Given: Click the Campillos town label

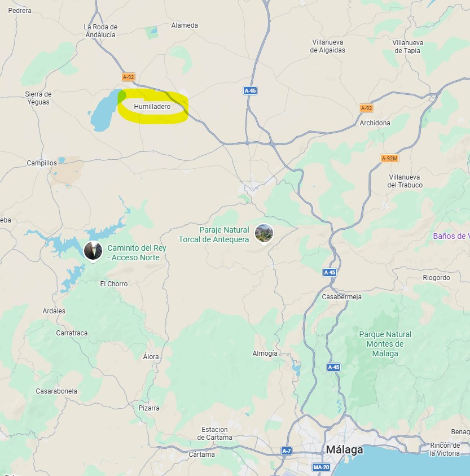Looking at the screenshot, I should (x=42, y=163).
